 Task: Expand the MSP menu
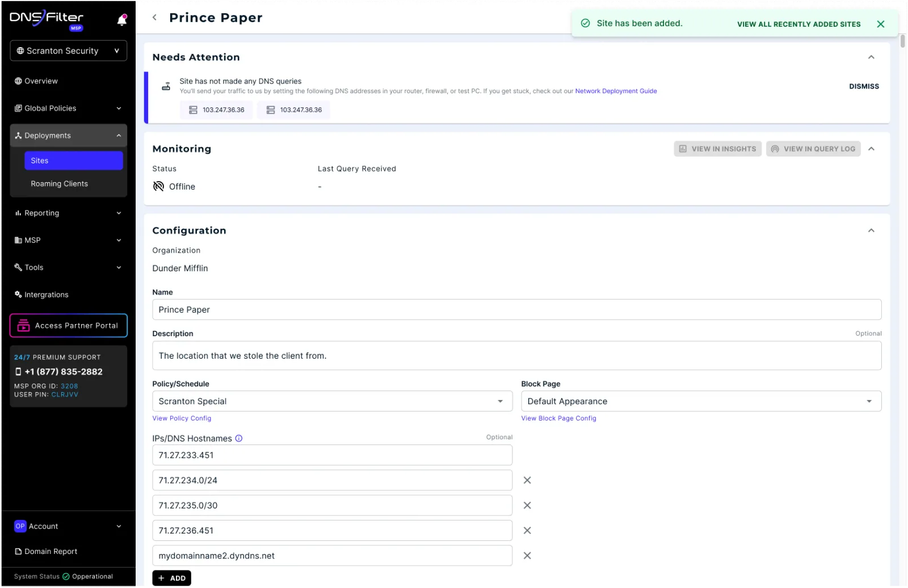pos(68,241)
